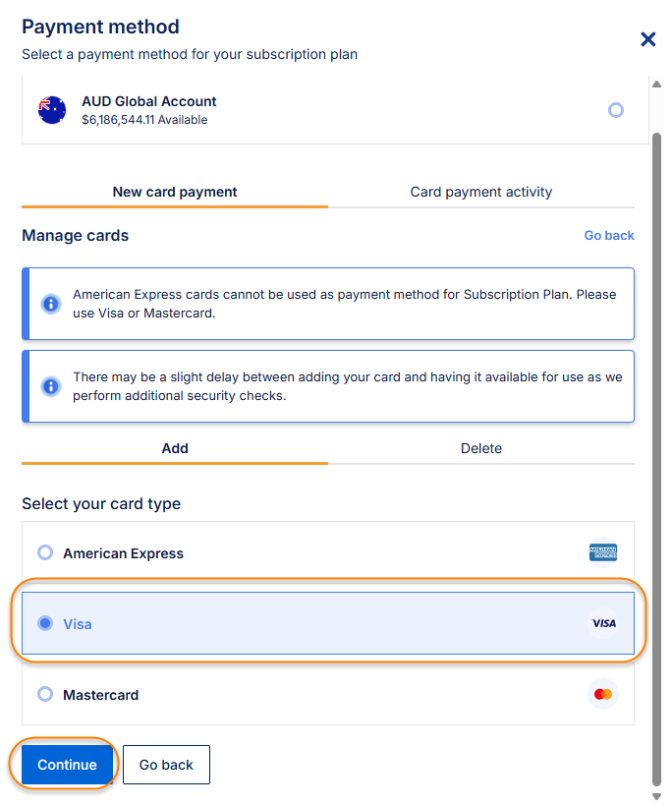672x806 pixels.
Task: Click the American Express card logo
Action: click(603, 552)
